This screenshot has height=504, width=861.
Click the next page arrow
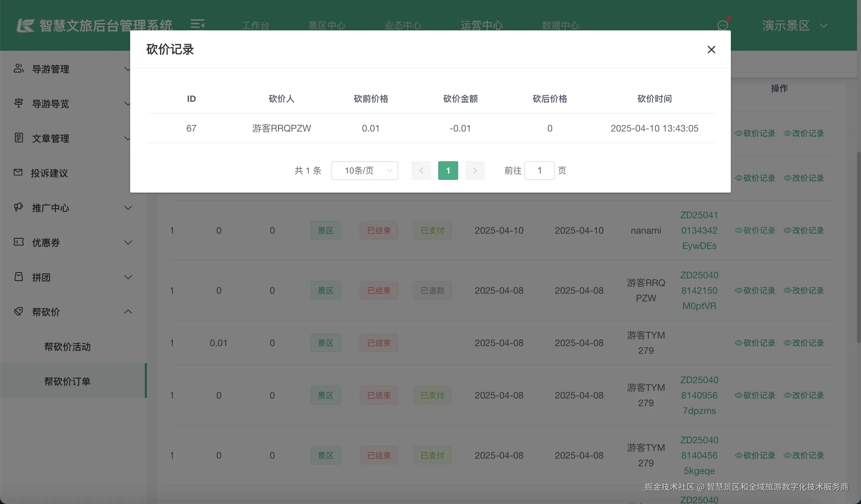(x=475, y=171)
